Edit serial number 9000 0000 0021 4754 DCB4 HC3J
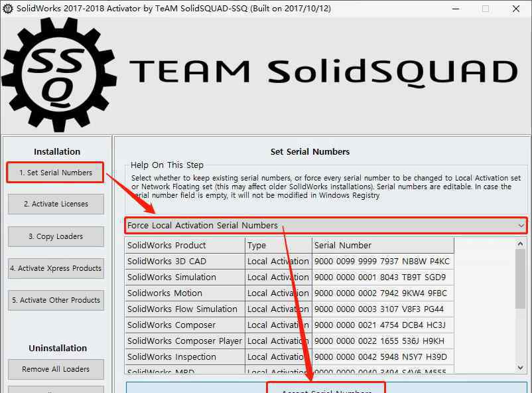The image size is (532, 393). point(383,325)
